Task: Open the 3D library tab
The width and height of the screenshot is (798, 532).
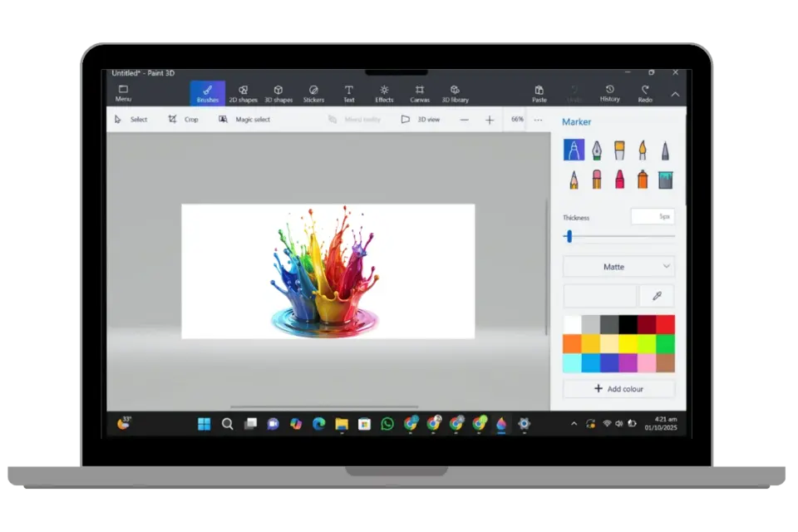Action: pos(455,92)
